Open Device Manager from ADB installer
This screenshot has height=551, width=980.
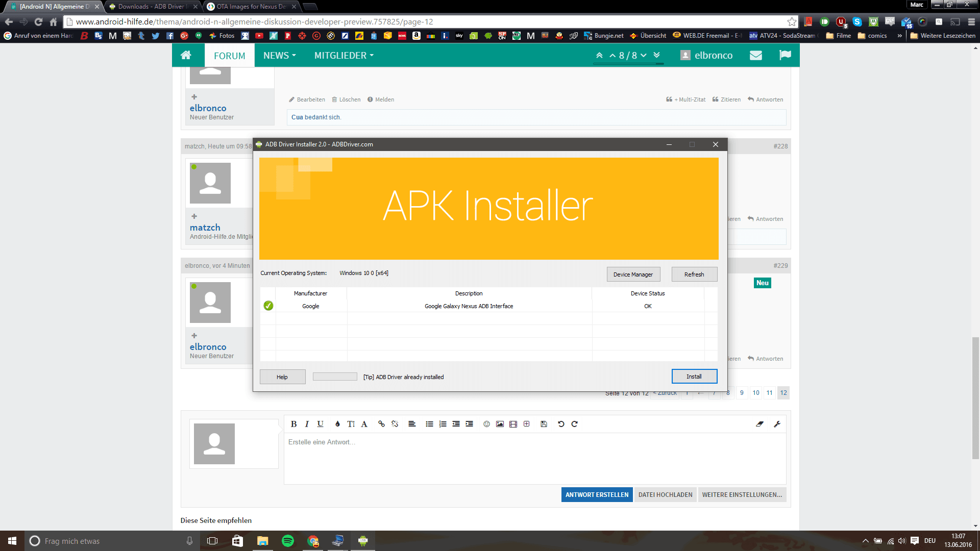(633, 274)
